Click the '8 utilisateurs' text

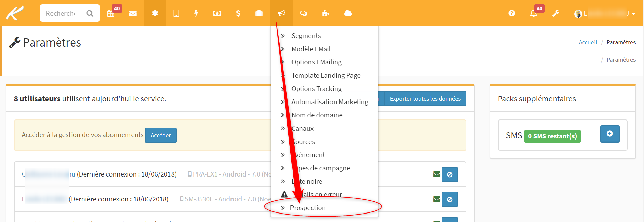tap(37, 99)
